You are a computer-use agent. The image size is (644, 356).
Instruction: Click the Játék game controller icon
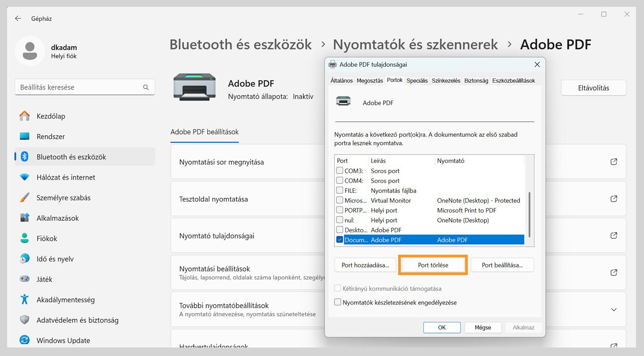pos(24,279)
